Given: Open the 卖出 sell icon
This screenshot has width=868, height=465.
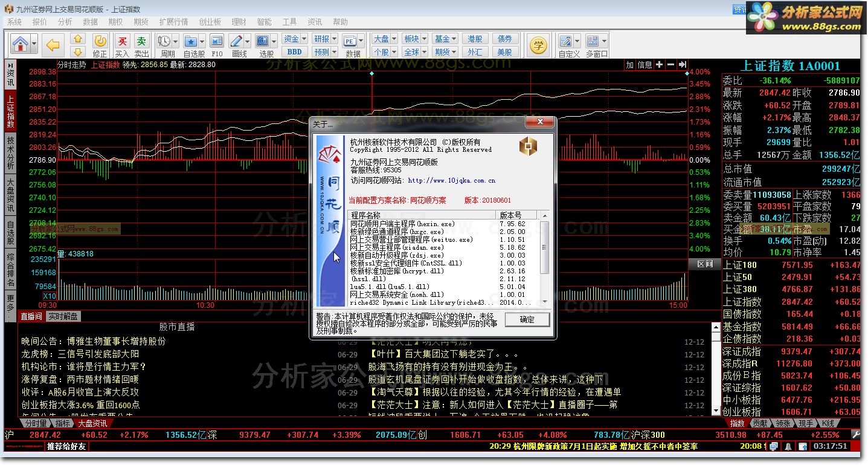Looking at the screenshot, I should pos(141,41).
